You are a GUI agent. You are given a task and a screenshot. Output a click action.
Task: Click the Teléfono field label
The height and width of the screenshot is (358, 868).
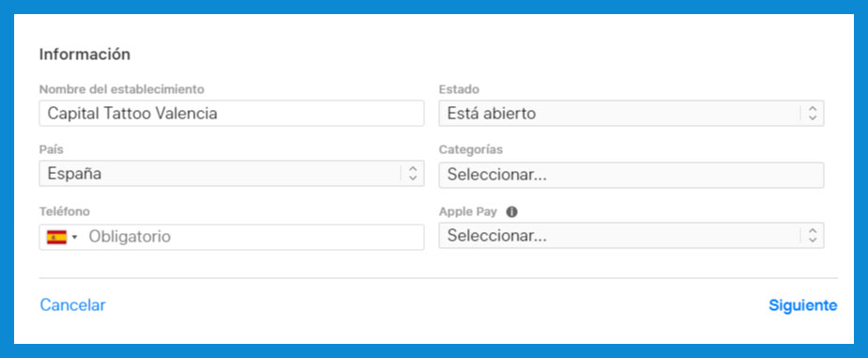click(64, 211)
